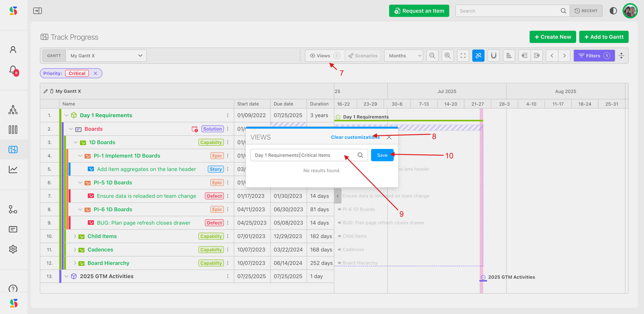Open the settings gear in sidebar
The height and width of the screenshot is (314, 644).
(x=13, y=249)
